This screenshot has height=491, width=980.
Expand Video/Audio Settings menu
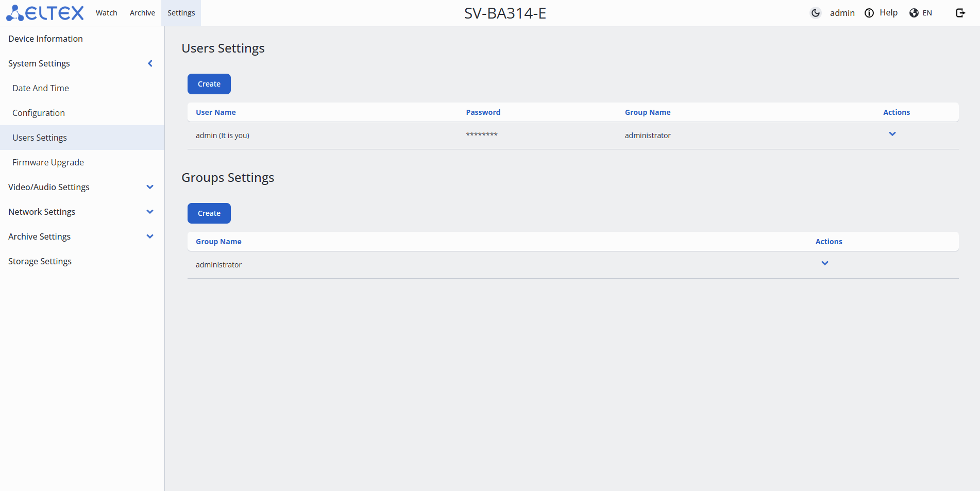pyautogui.click(x=150, y=187)
